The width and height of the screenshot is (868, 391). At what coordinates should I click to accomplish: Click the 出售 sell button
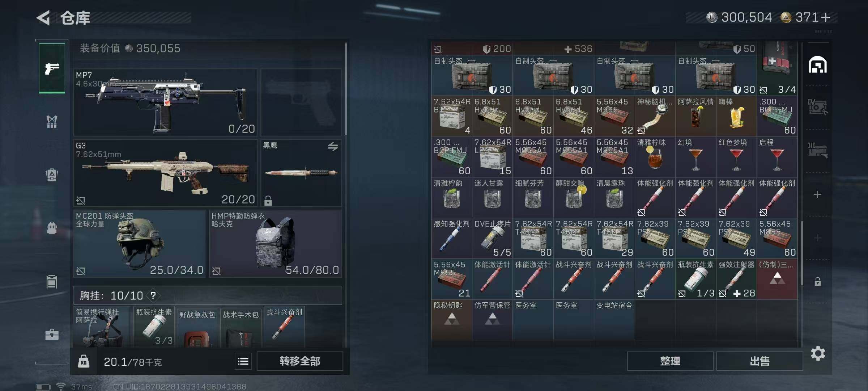click(759, 361)
